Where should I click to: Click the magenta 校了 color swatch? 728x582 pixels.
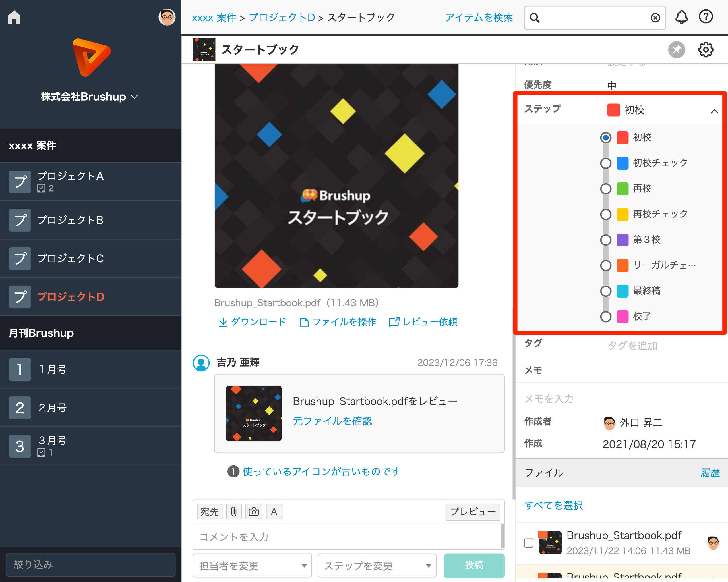pos(622,317)
